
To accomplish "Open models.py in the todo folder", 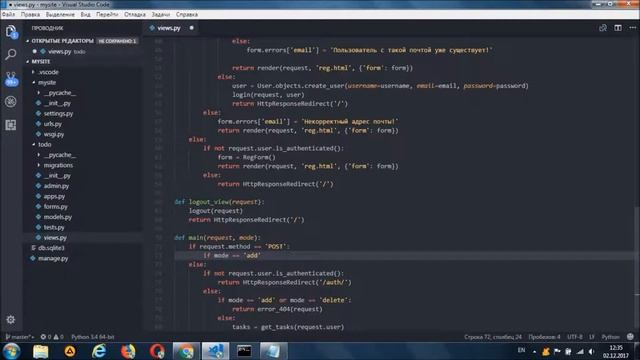I will click(58, 217).
